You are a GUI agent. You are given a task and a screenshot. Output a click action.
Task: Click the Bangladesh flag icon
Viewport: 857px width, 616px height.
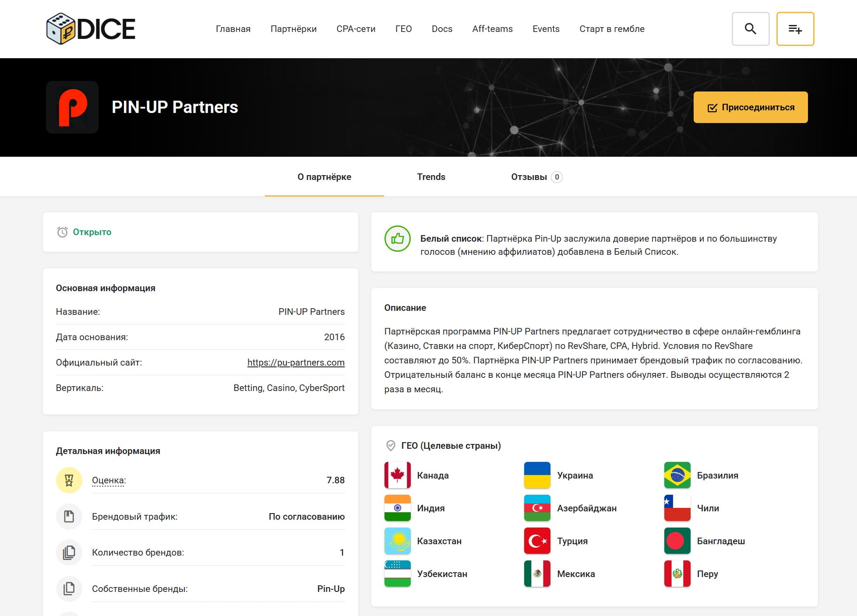pos(677,541)
